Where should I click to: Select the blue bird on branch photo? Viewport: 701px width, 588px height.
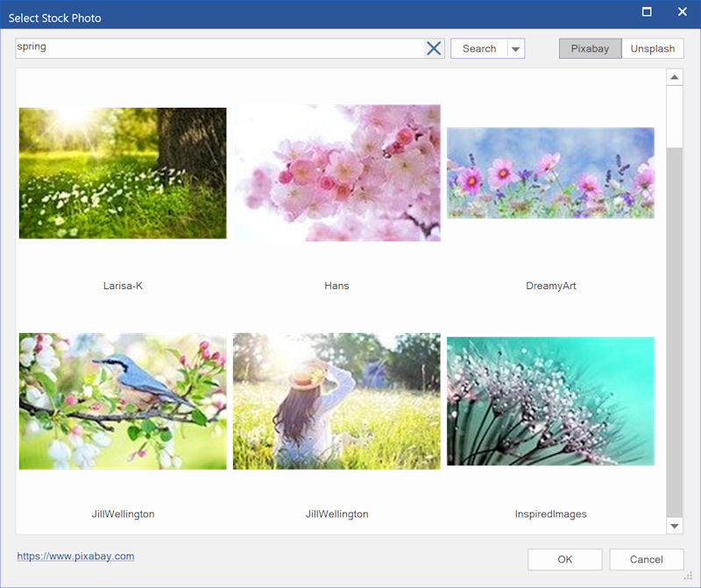123,401
